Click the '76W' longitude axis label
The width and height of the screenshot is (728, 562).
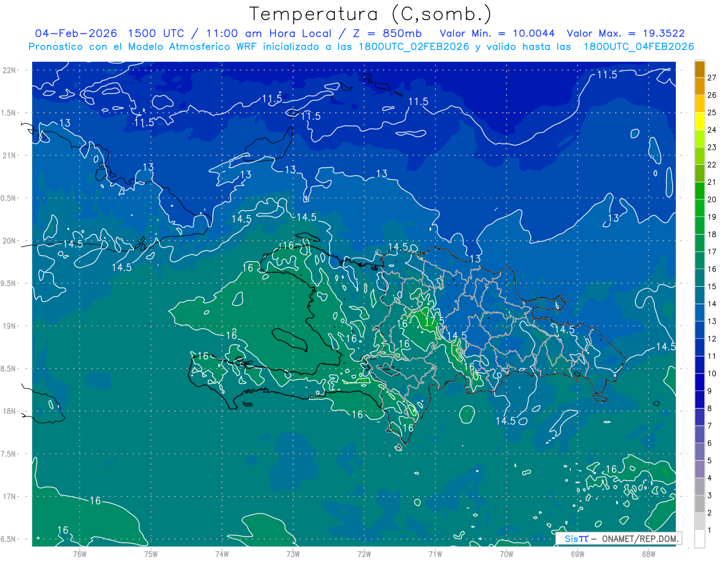click(x=79, y=554)
